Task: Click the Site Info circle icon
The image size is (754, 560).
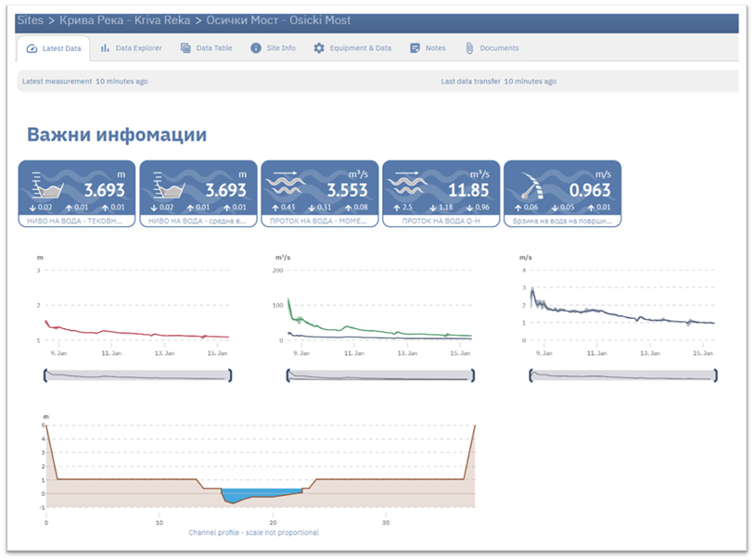Action: 256,48
